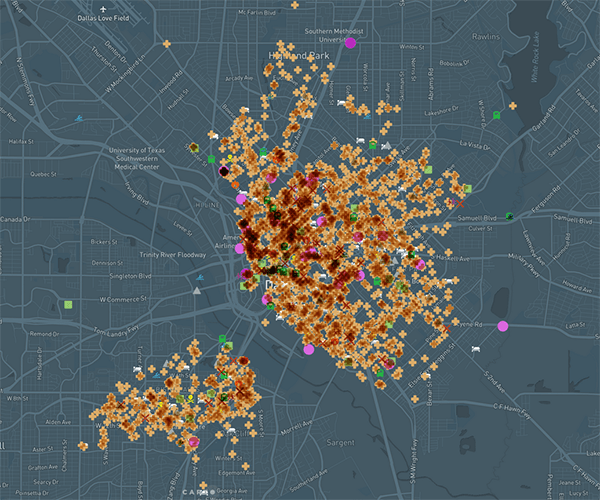The width and height of the screenshot is (600, 500).
Task: Click the Sargent neighborhood label
Action: tap(340, 443)
